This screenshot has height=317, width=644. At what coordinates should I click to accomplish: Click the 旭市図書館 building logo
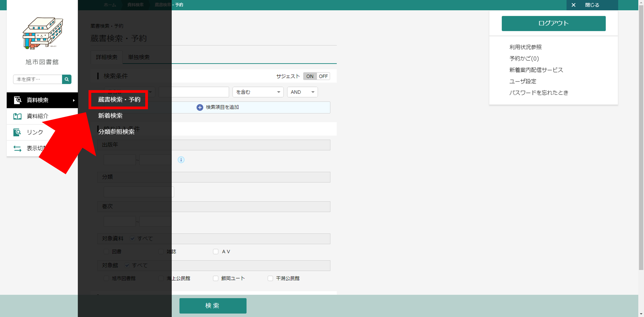[x=43, y=34]
